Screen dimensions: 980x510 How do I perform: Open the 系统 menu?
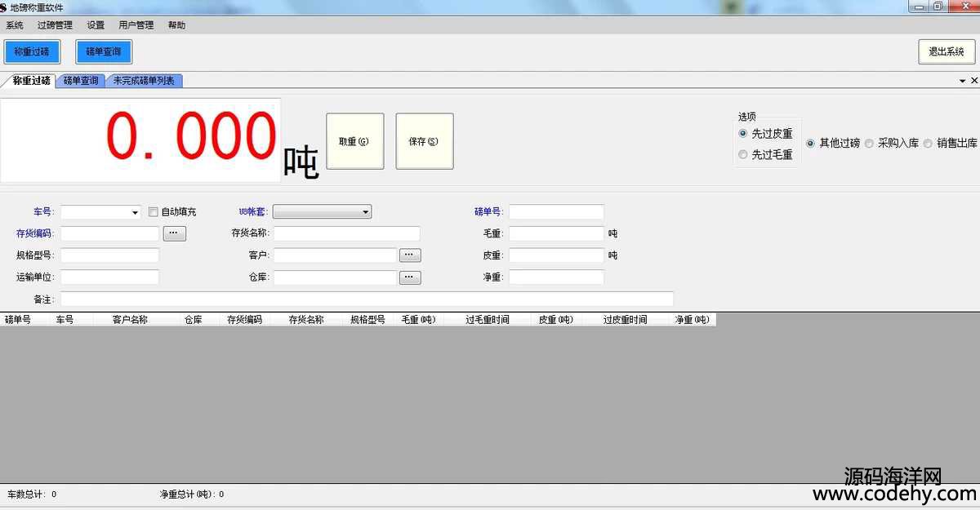(x=15, y=25)
